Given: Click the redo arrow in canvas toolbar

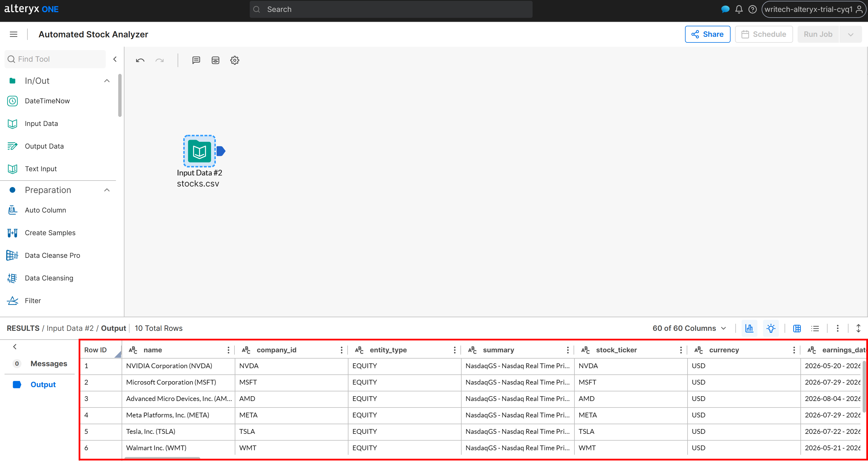Looking at the screenshot, I should (x=160, y=60).
